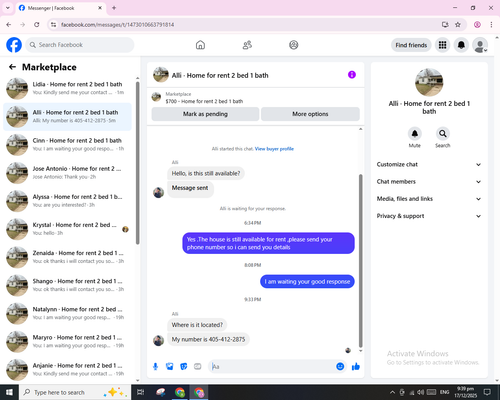Click the 'My number is 405-412-2875' message

(x=208, y=339)
